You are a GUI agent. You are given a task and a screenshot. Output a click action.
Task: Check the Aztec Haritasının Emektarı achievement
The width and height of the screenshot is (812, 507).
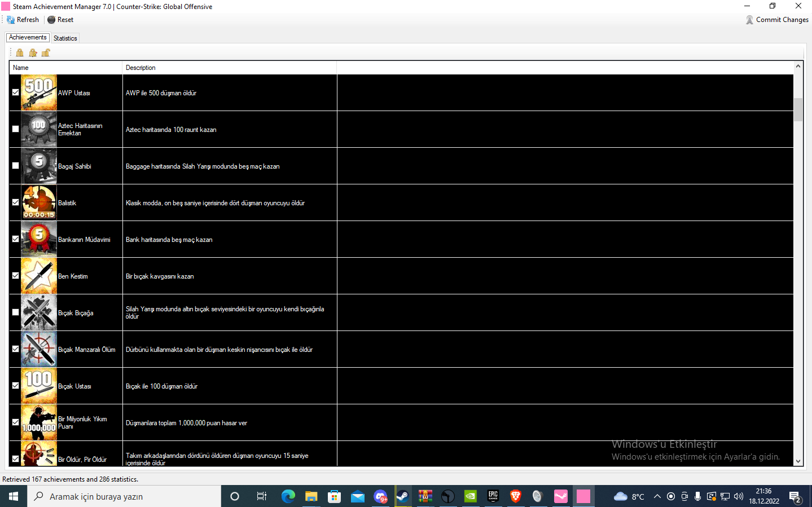point(16,129)
